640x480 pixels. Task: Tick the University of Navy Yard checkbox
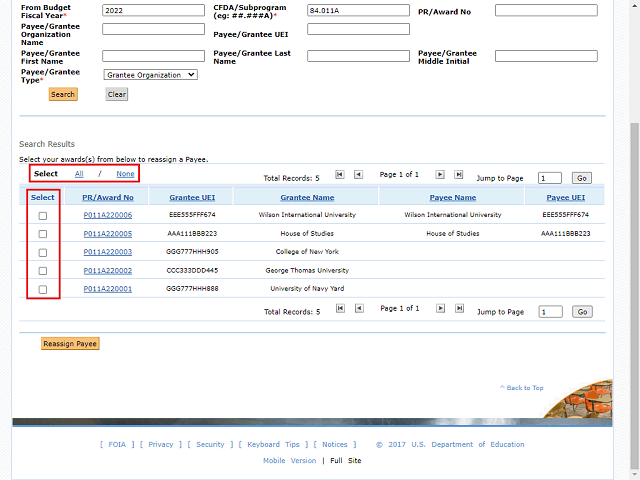click(42, 289)
